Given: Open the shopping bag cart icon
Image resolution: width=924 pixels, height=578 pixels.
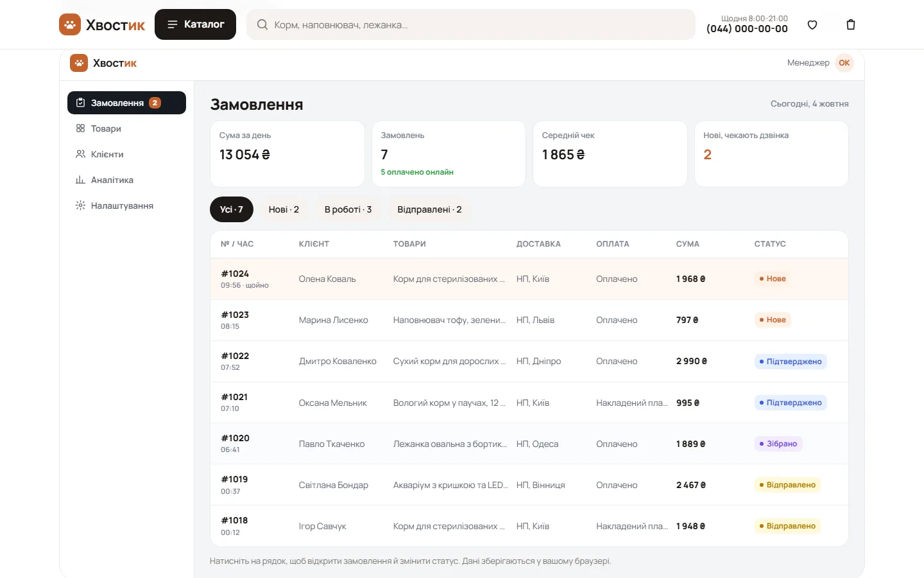Looking at the screenshot, I should (851, 24).
